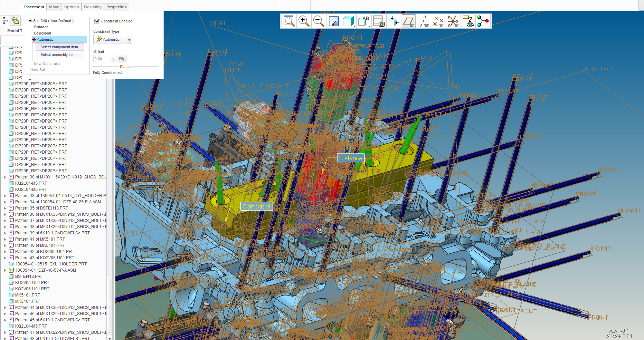Click the Zoom Out magnifier icon
This screenshot has height=340, width=644.
coord(319,21)
